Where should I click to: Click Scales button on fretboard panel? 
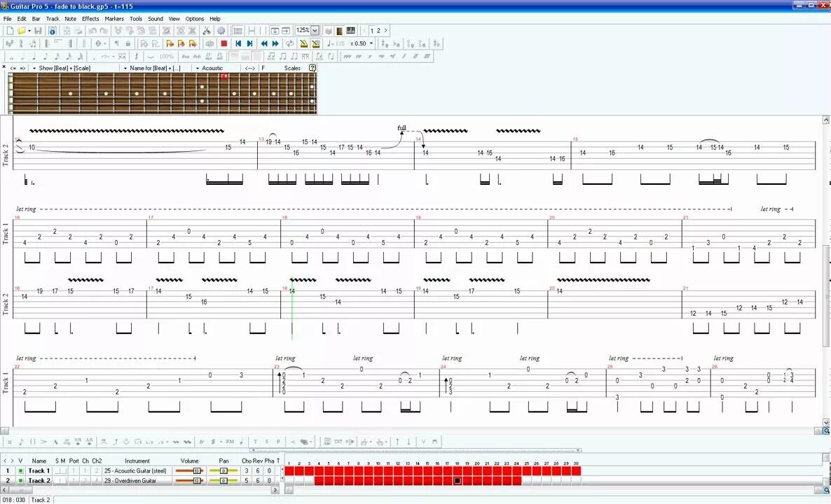pos(292,69)
